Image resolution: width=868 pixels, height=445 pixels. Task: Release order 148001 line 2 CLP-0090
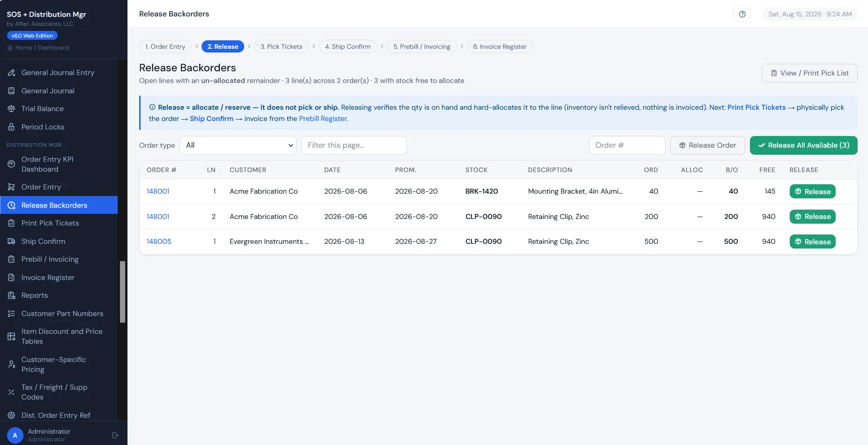[x=813, y=217]
